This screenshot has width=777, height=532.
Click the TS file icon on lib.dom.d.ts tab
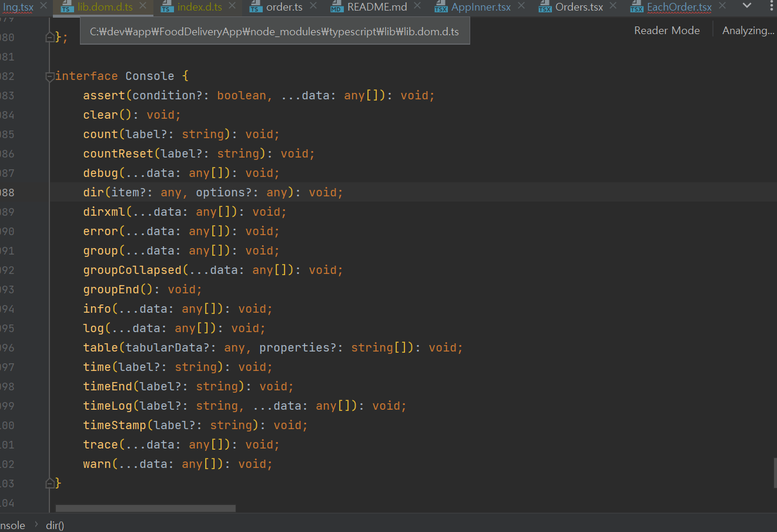click(68, 7)
